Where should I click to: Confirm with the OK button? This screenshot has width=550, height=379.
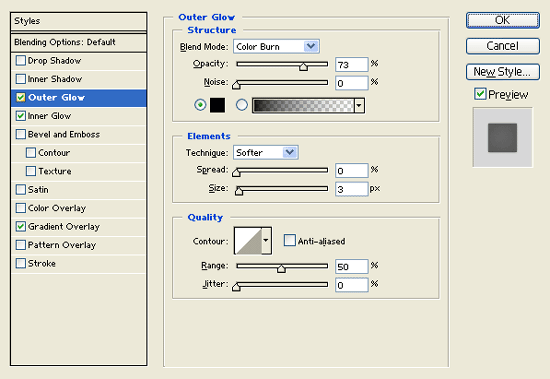coord(503,20)
